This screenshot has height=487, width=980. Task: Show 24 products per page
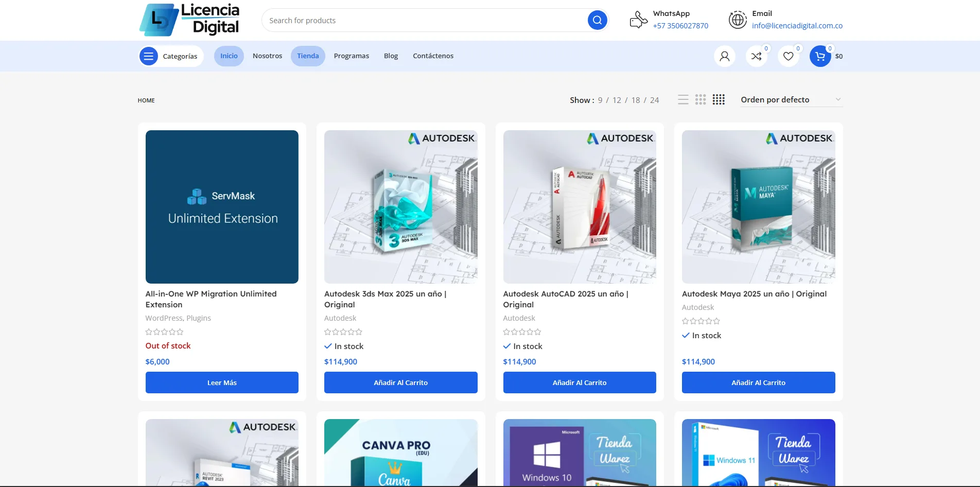[654, 100]
